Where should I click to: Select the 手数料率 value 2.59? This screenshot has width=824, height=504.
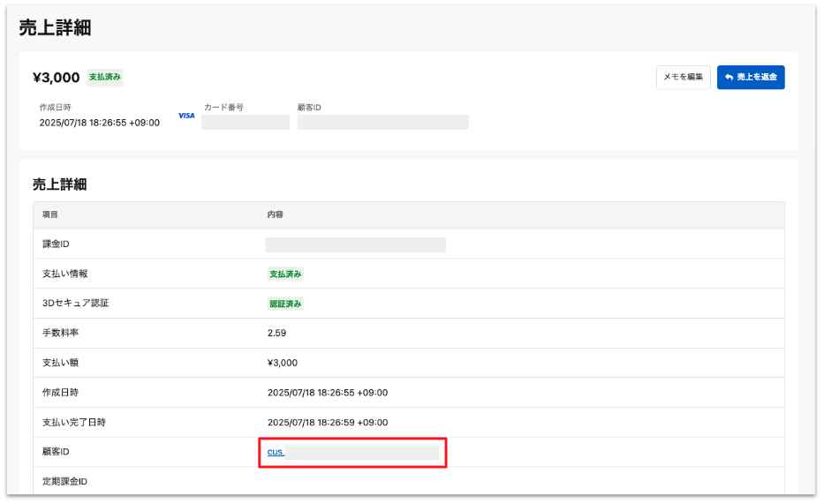pos(277,333)
